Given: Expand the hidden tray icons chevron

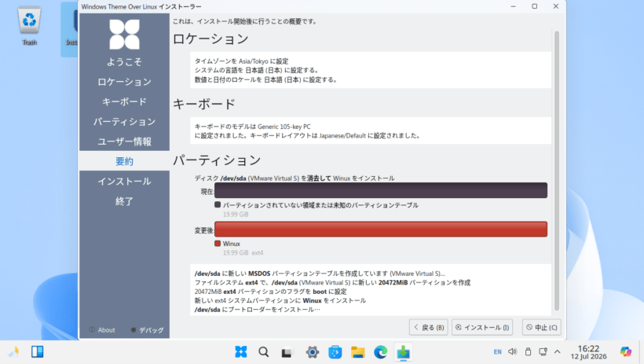Looking at the screenshot, I should tap(558, 351).
